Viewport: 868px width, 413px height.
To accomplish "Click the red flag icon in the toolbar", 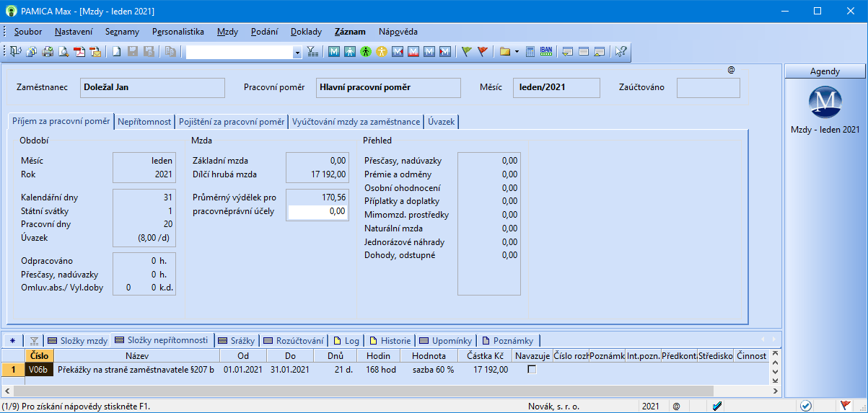I will tap(483, 52).
